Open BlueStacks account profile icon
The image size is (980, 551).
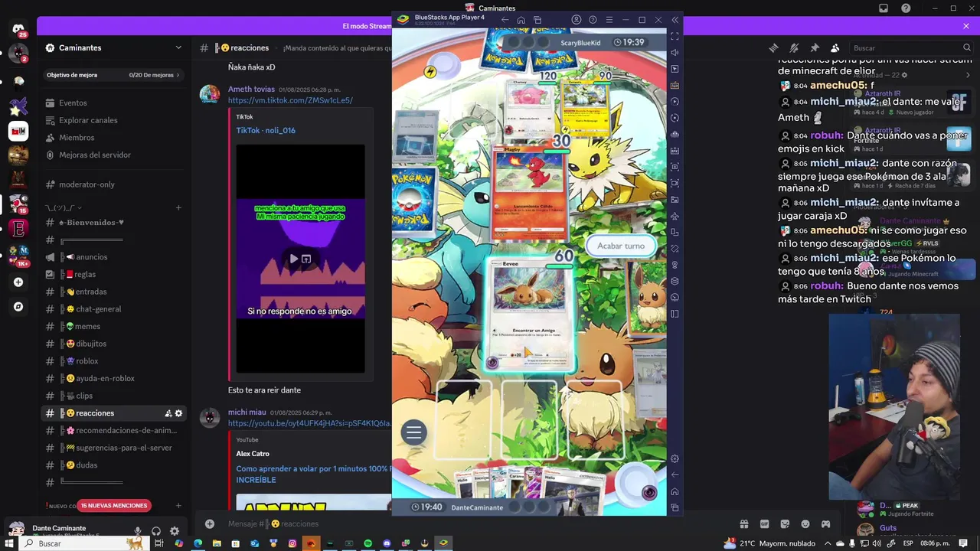point(577,20)
